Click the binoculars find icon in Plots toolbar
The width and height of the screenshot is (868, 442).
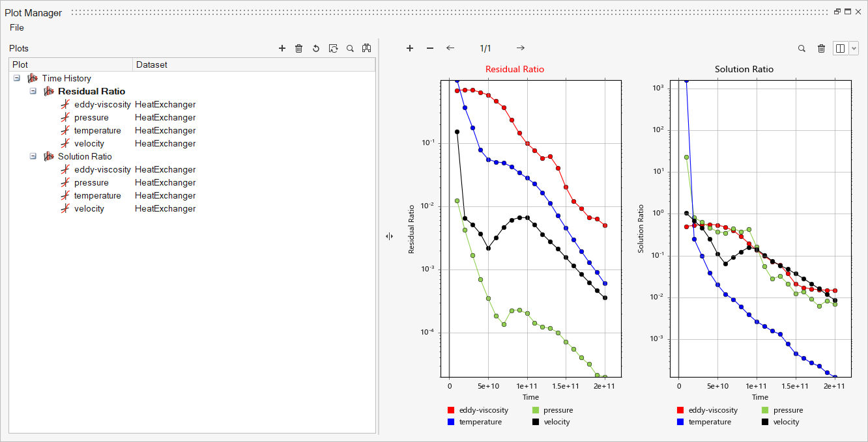point(367,48)
